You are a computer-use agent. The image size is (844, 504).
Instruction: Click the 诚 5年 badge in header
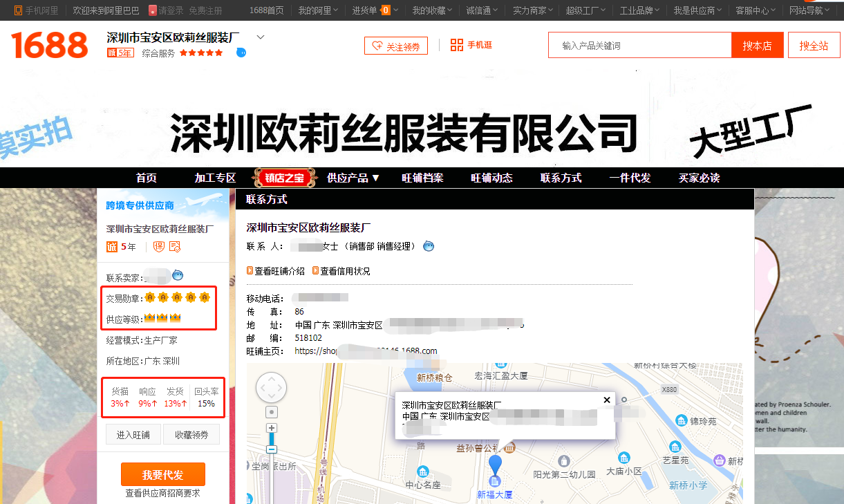(120, 53)
